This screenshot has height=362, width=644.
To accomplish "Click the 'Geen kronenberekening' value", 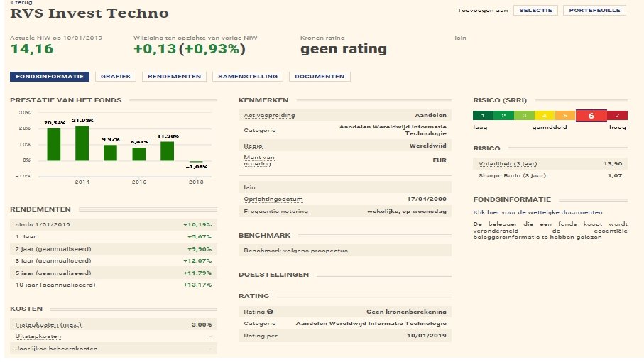I will [x=406, y=312].
